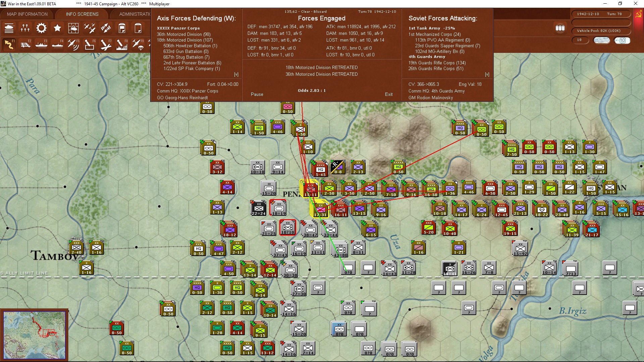This screenshot has height=362, width=644.
Task: Open the weather map icon
Action: coord(73,28)
